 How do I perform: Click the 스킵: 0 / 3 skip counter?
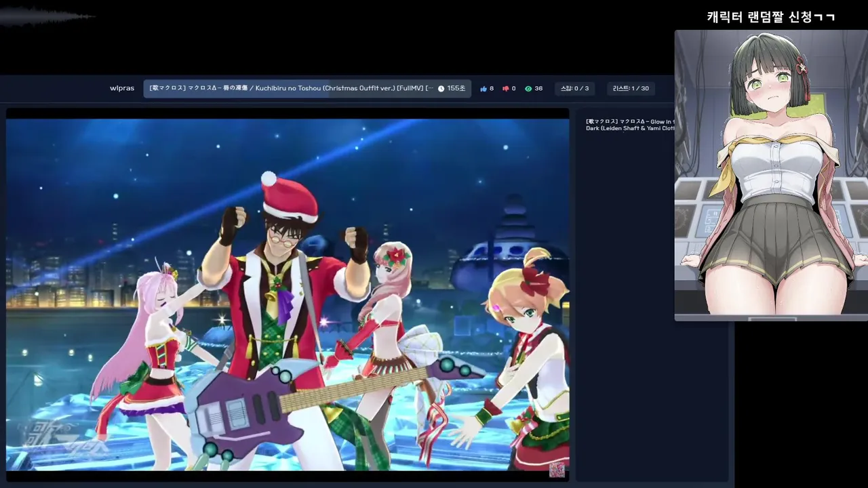click(x=574, y=88)
